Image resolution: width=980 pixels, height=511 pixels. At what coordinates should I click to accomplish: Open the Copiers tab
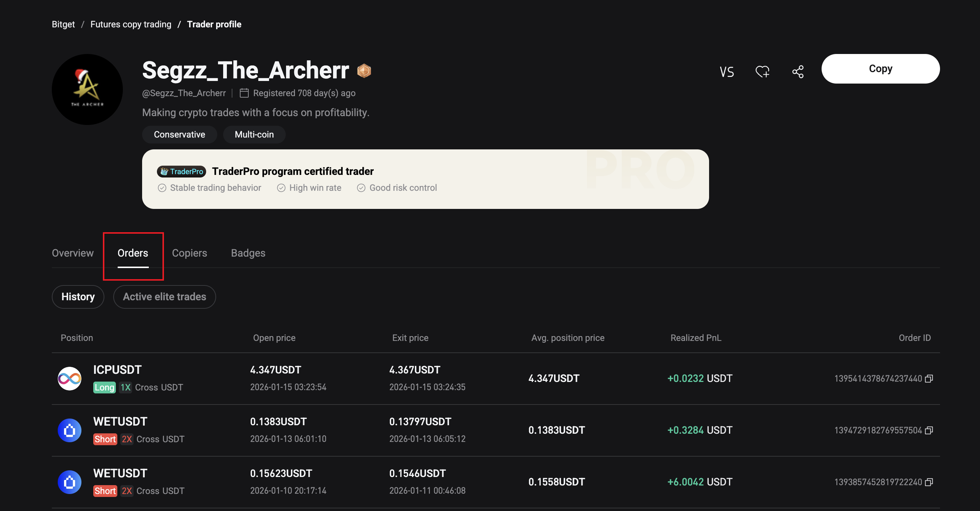pyautogui.click(x=189, y=253)
